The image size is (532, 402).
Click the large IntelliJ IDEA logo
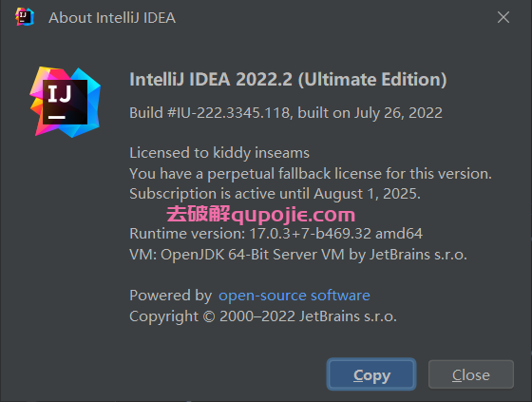coord(66,102)
